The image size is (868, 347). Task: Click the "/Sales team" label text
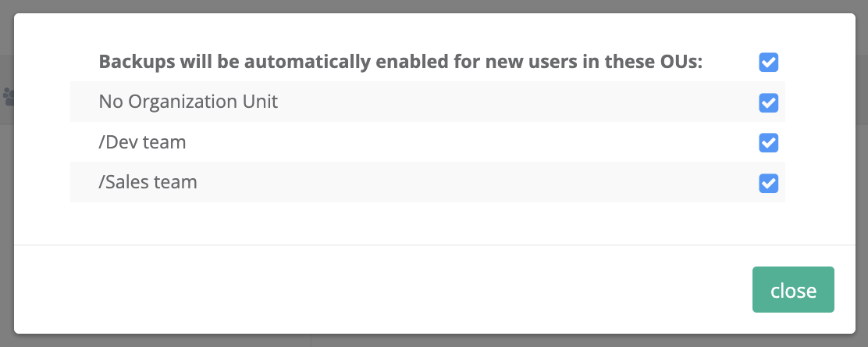click(148, 182)
